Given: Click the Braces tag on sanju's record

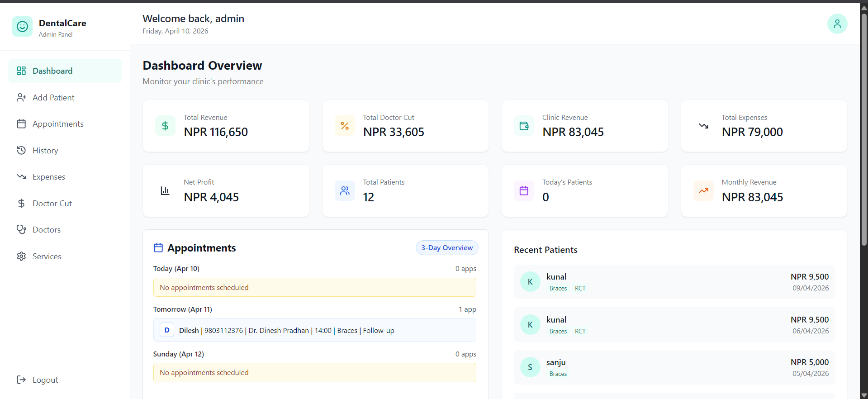Looking at the screenshot, I should [558, 374].
